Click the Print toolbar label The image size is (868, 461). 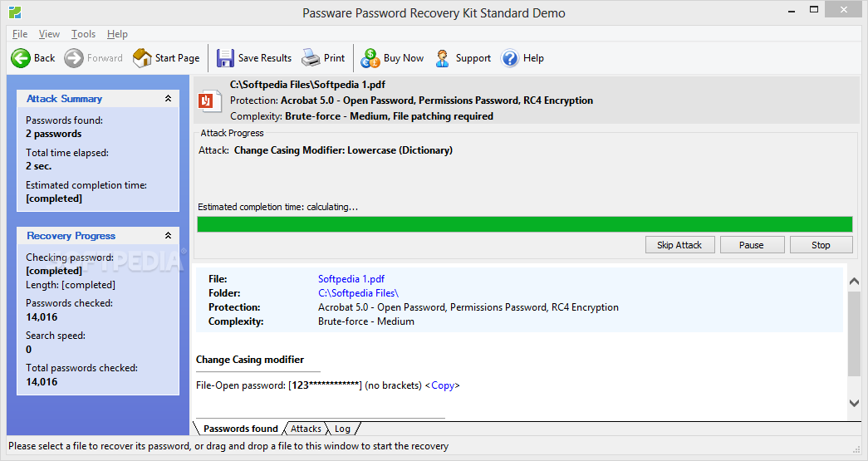tap(335, 58)
